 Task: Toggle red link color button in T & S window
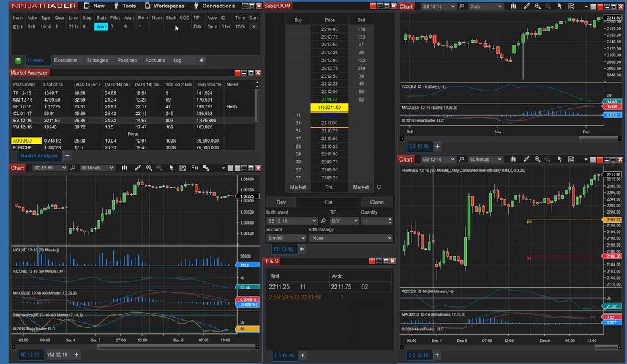(373, 261)
